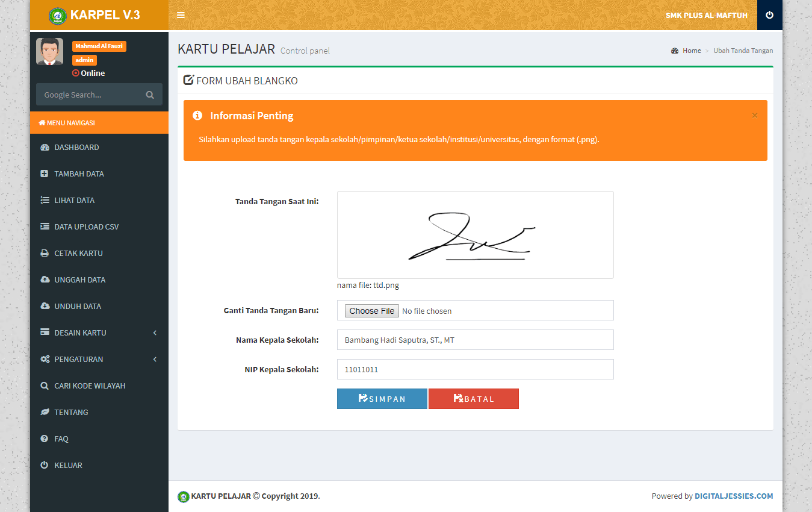Screen dimensions: 812x512
Task: Click the Unduh Data cloud download icon
Action: pos(45,307)
